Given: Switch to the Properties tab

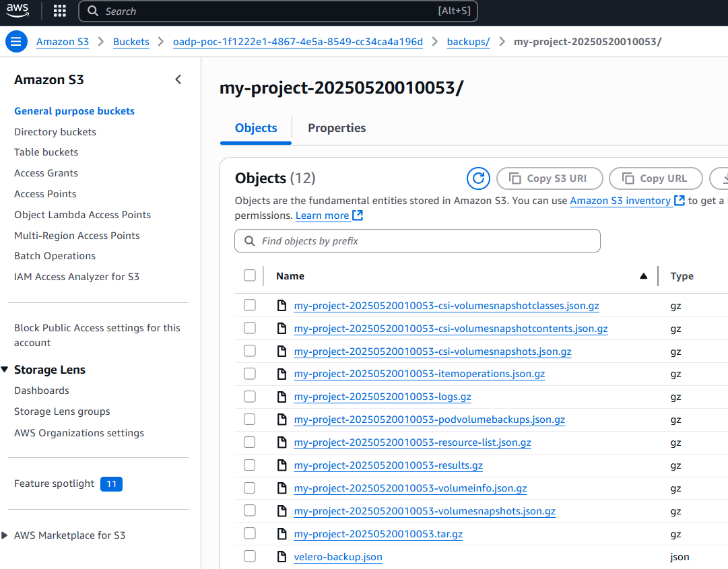Looking at the screenshot, I should pyautogui.click(x=337, y=128).
